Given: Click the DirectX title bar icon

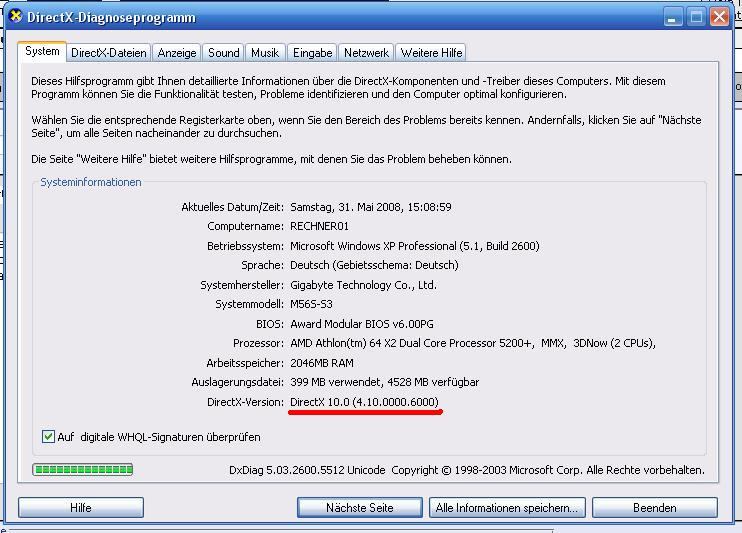Looking at the screenshot, I should (16, 17).
